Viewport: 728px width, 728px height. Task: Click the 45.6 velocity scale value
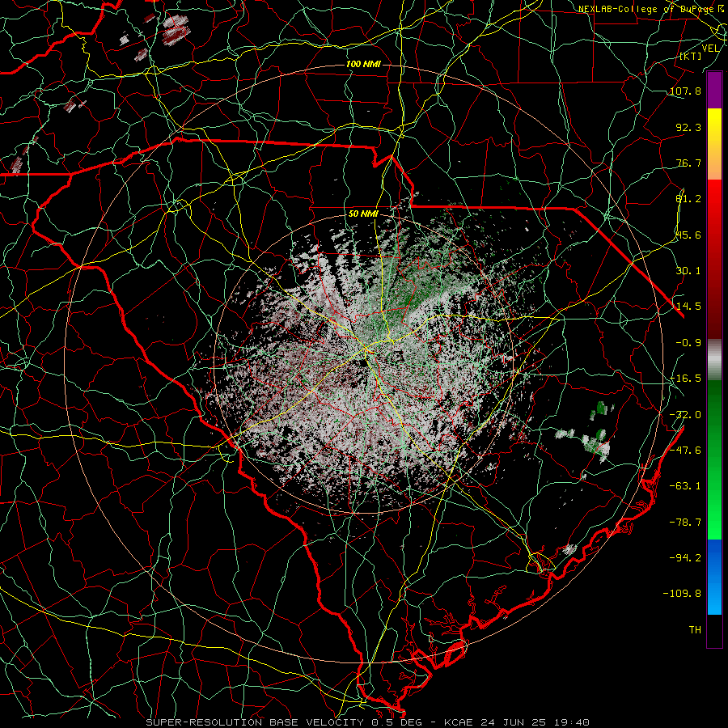coord(688,235)
